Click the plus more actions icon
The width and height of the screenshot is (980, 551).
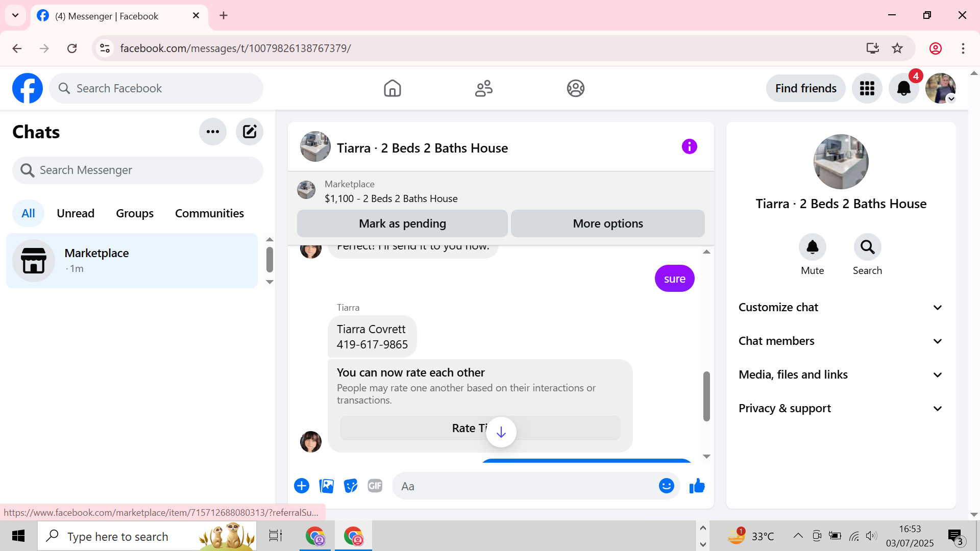[302, 486]
